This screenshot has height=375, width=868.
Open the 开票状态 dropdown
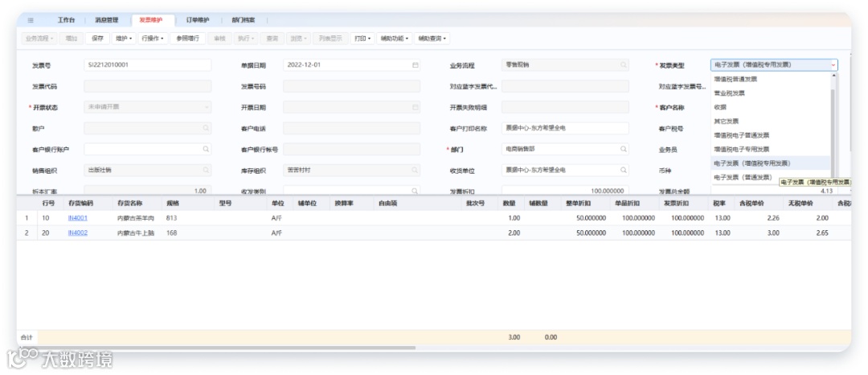click(147, 107)
